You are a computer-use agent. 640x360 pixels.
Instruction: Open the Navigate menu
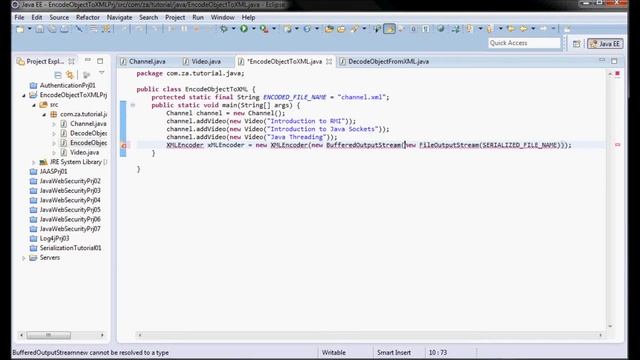pyautogui.click(x=120, y=18)
